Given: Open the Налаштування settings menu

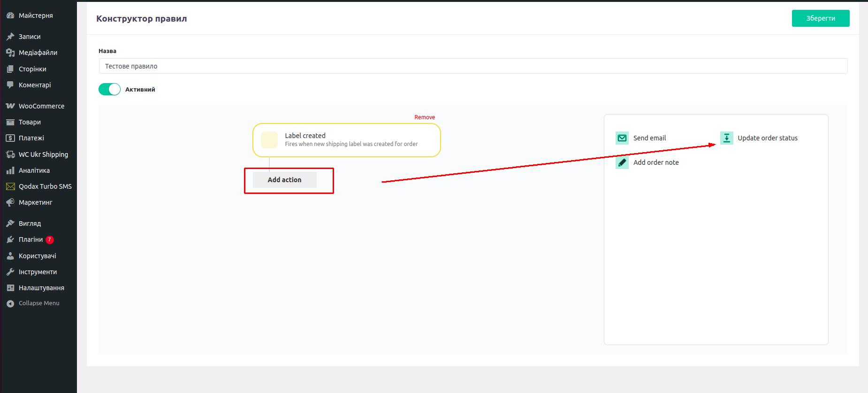Looking at the screenshot, I should [x=41, y=288].
